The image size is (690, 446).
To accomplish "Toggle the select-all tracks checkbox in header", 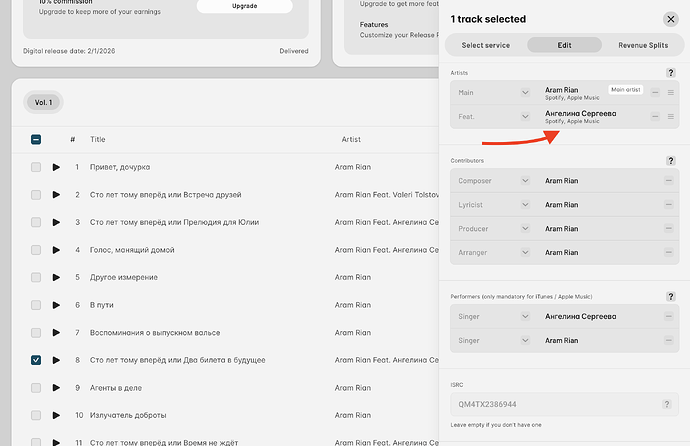I will tap(36, 140).
